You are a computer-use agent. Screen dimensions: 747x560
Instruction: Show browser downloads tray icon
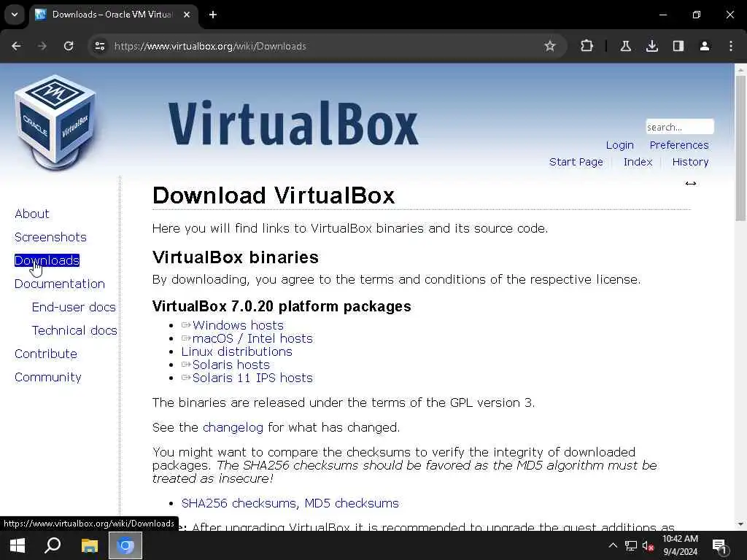click(x=651, y=46)
